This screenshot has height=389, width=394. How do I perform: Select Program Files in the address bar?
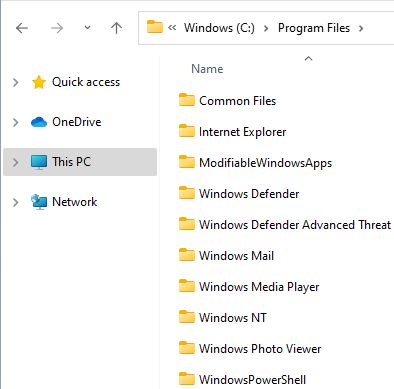[314, 28]
